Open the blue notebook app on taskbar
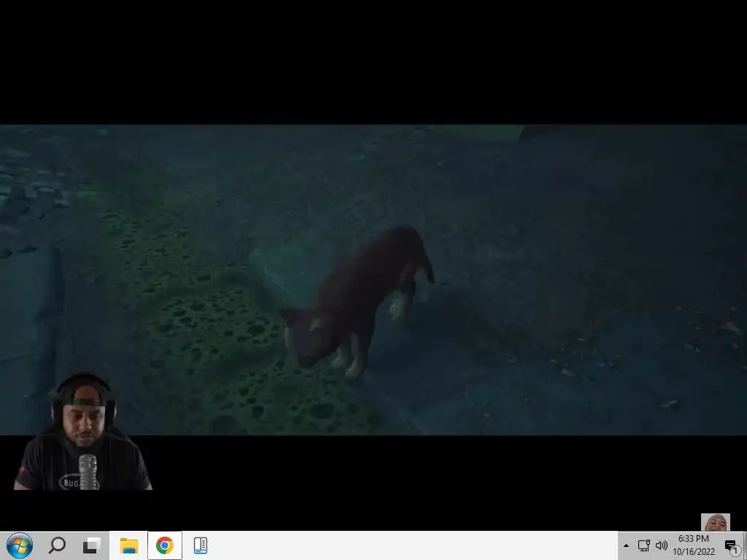This screenshot has width=747, height=560. tap(201, 545)
